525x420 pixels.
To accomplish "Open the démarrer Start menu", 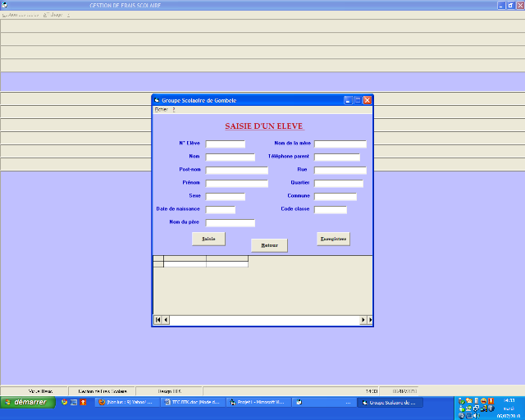I will (x=27, y=402).
